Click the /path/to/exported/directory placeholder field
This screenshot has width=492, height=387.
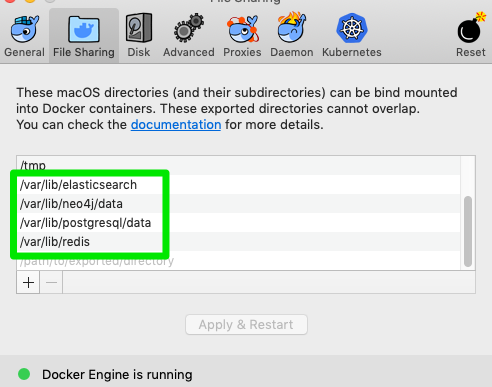point(238,261)
